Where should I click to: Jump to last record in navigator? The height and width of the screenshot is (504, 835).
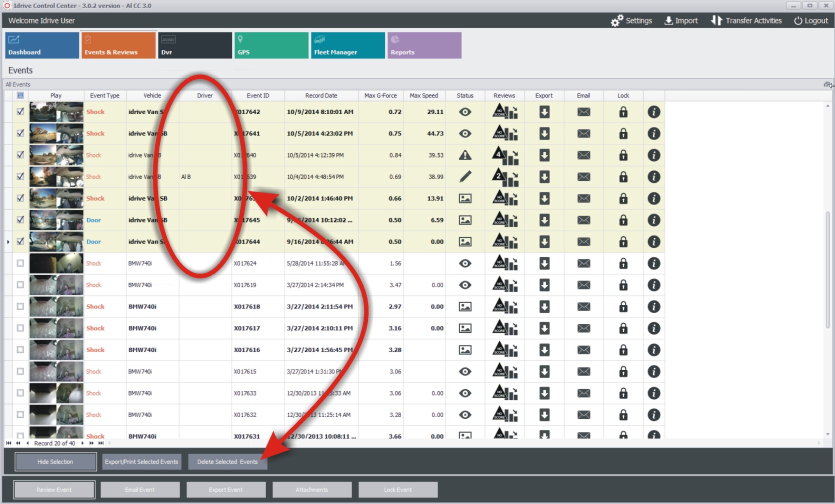(x=101, y=443)
